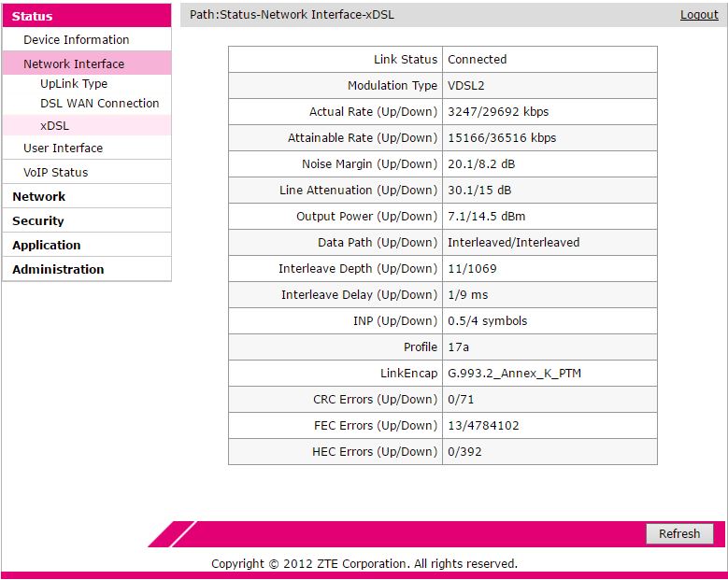Select the xDSL submenu item

click(54, 125)
